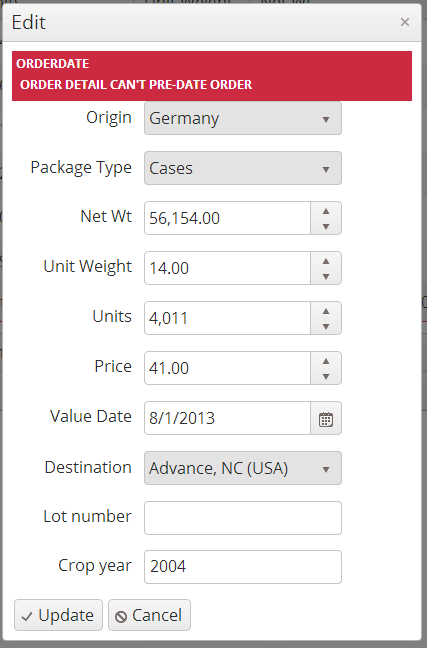Expand the Origin dropdown
This screenshot has width=427, height=648.
pyautogui.click(x=243, y=119)
